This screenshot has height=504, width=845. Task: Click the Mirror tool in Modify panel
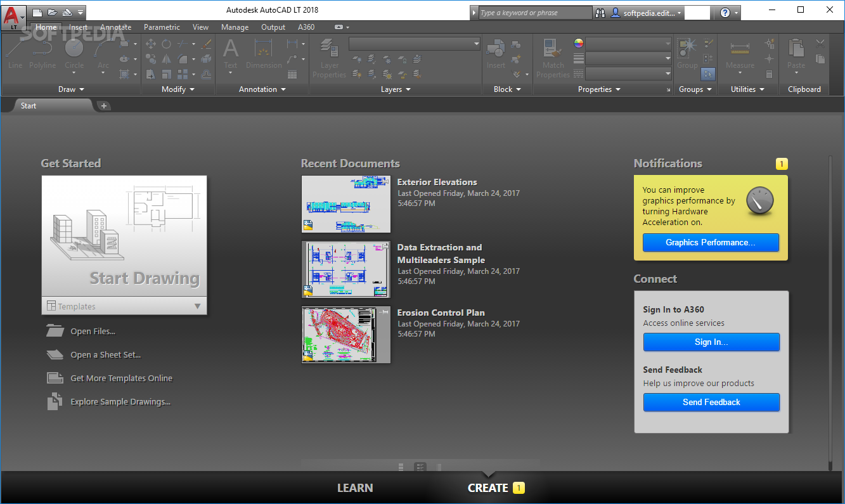pyautogui.click(x=166, y=59)
